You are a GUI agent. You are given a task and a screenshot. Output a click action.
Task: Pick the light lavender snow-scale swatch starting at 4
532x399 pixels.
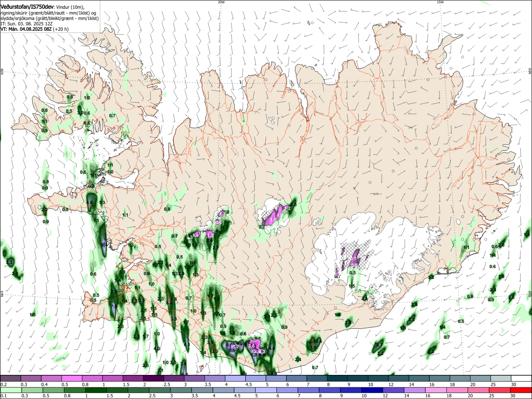coord(235,379)
